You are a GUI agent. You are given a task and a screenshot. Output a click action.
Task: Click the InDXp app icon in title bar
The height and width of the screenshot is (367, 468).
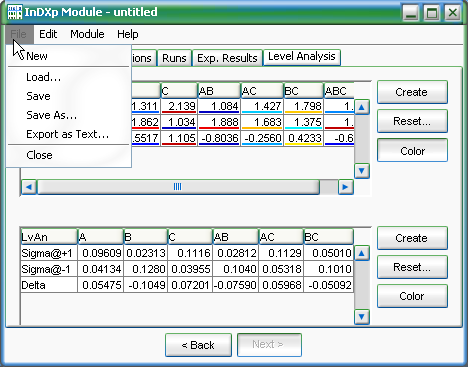[15, 12]
